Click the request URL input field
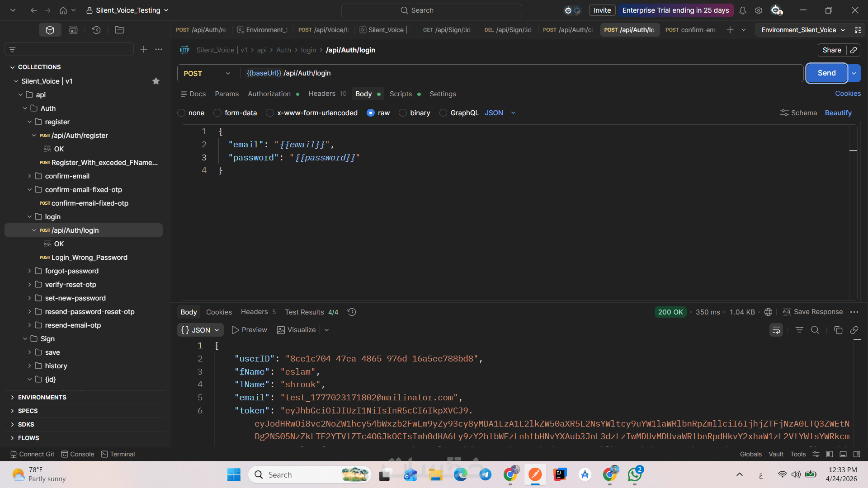The height and width of the screenshot is (488, 868). click(520, 73)
